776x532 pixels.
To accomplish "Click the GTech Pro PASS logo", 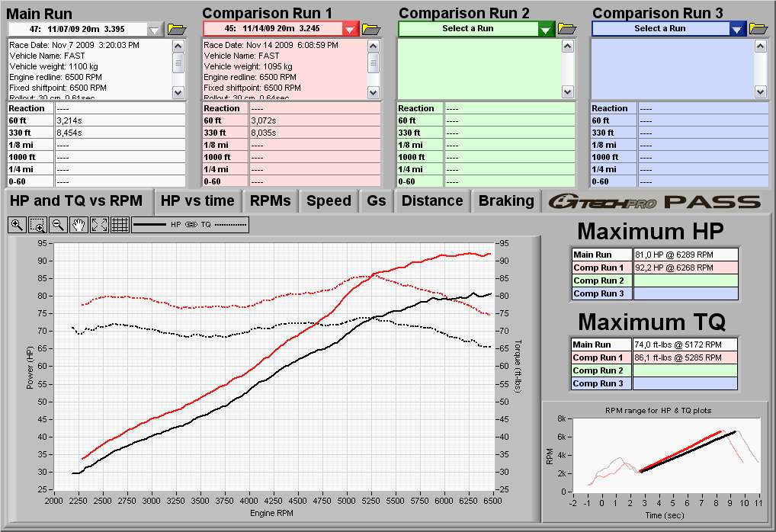I will coord(655,202).
